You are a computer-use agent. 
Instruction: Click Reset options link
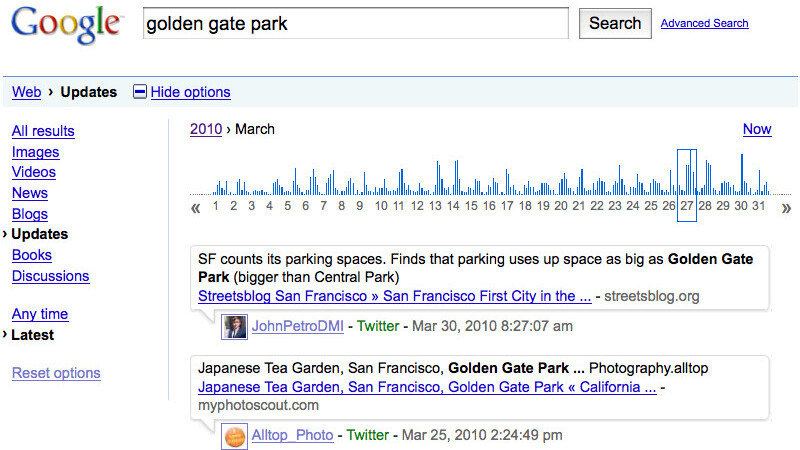56,373
